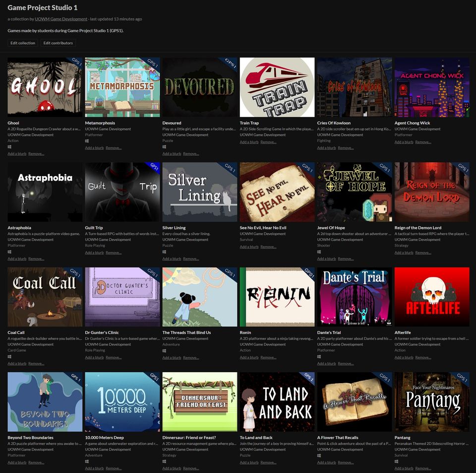Click the Ronin cover image
Screen dimensions: 476x473
(x=277, y=297)
